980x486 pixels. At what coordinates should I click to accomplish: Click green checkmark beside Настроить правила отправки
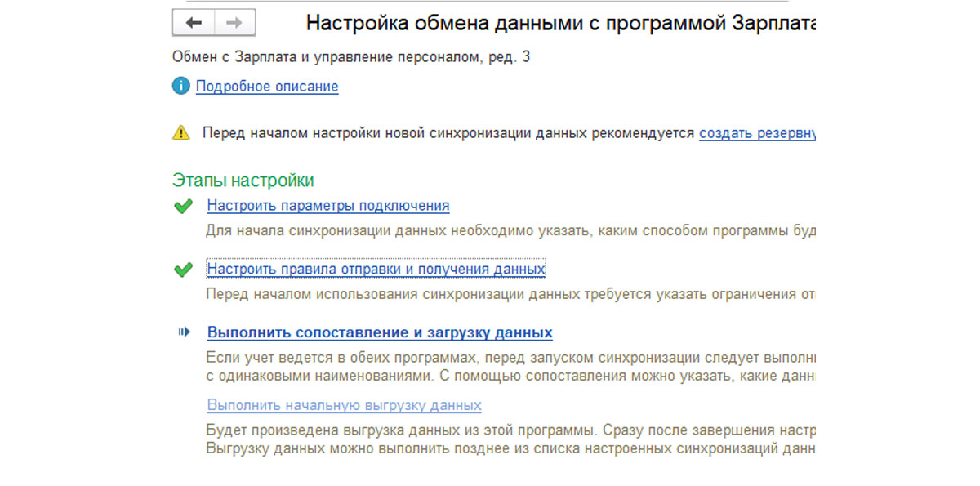coord(183,270)
